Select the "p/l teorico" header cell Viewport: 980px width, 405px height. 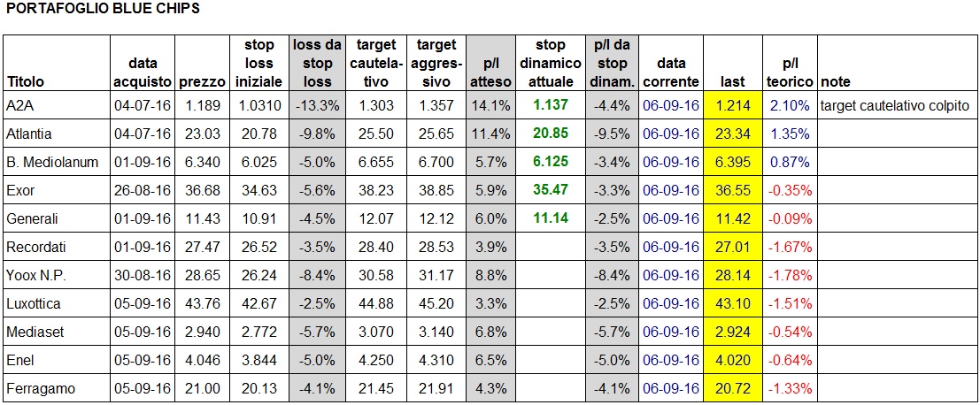point(791,73)
